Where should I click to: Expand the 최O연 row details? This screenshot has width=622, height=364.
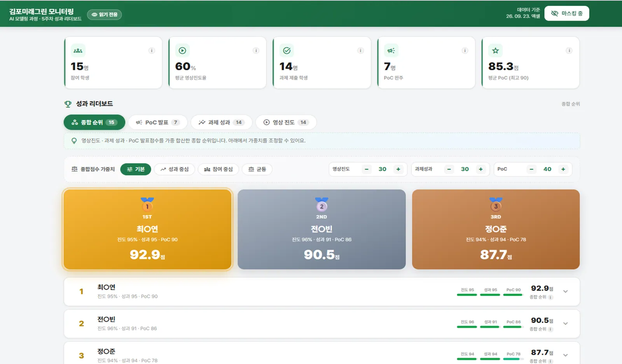tap(566, 291)
